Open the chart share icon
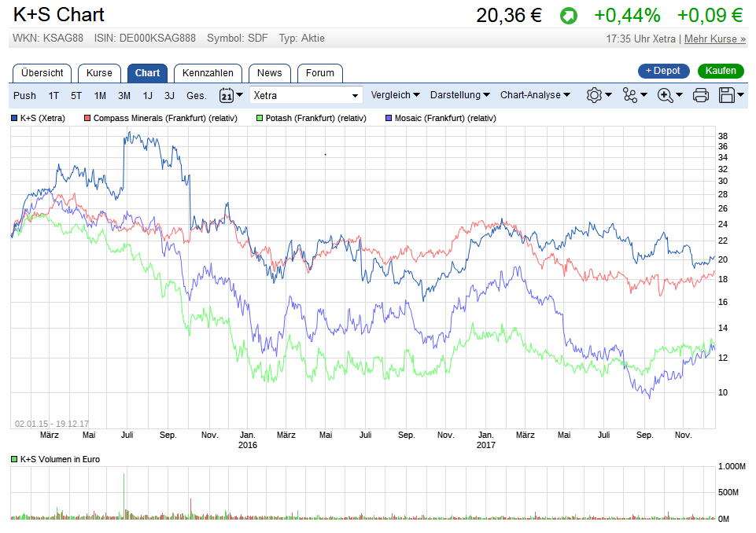This screenshot has height=533, width=756. 629,95
